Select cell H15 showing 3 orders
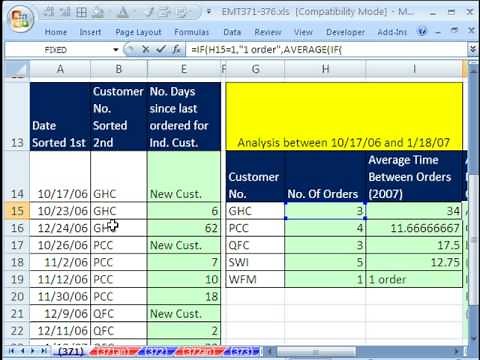480x360 pixels. [x=325, y=211]
